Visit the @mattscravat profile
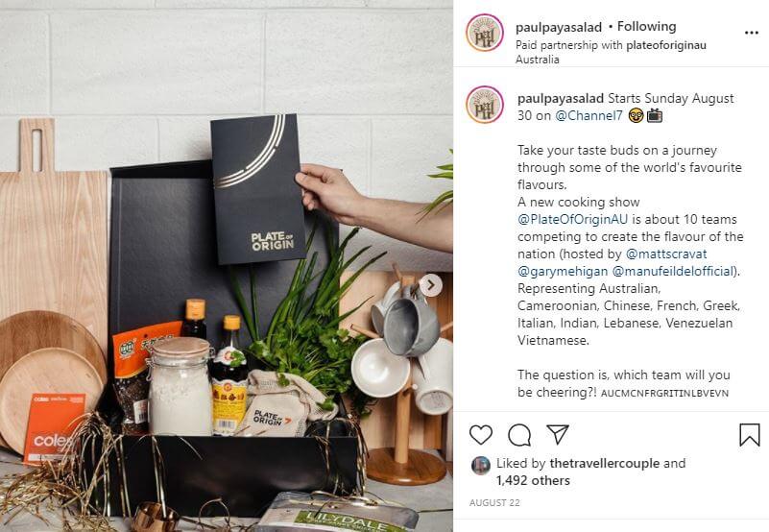 pos(666,254)
